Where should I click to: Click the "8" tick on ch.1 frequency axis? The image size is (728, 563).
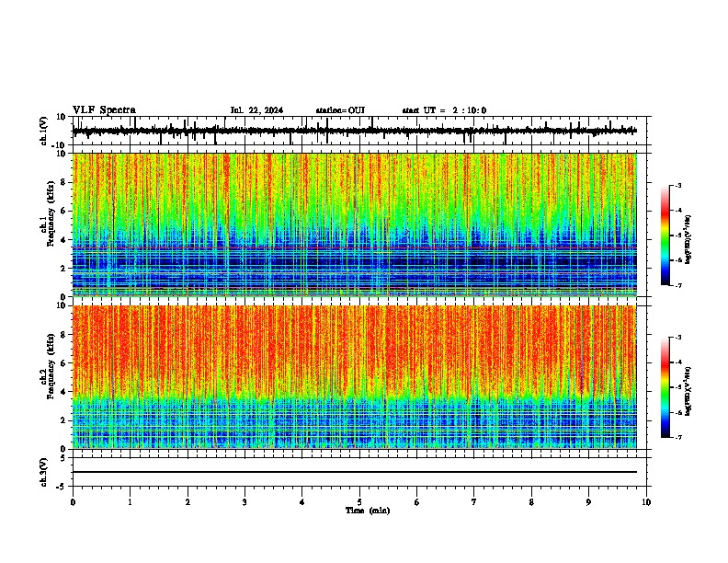[63, 182]
